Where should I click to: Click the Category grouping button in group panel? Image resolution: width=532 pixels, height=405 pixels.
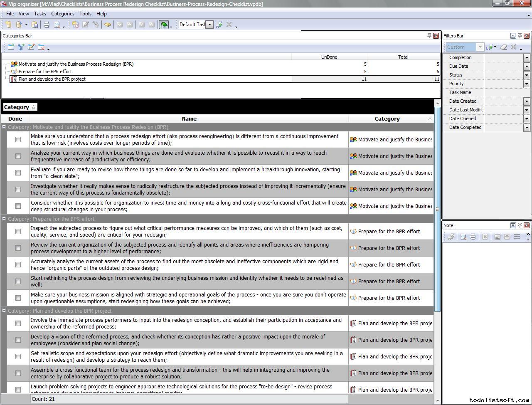(20, 107)
